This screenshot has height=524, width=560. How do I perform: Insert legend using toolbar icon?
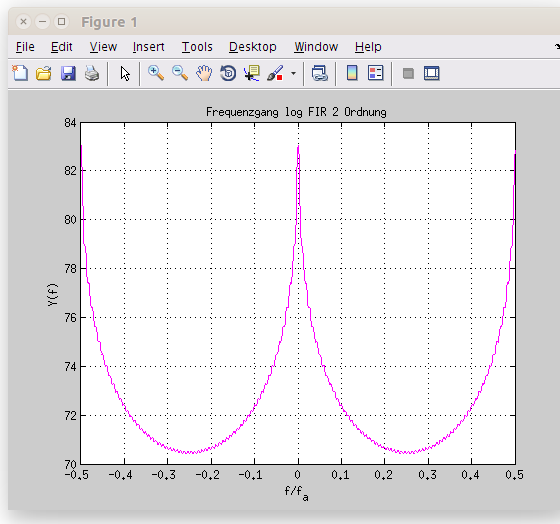point(375,73)
